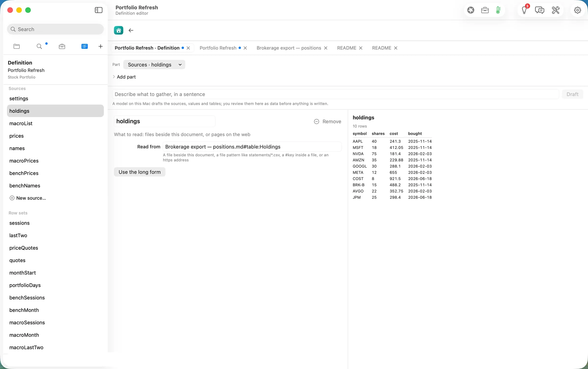Click the green thermometer icon
Screen dimensions: 588x369
click(498, 10)
